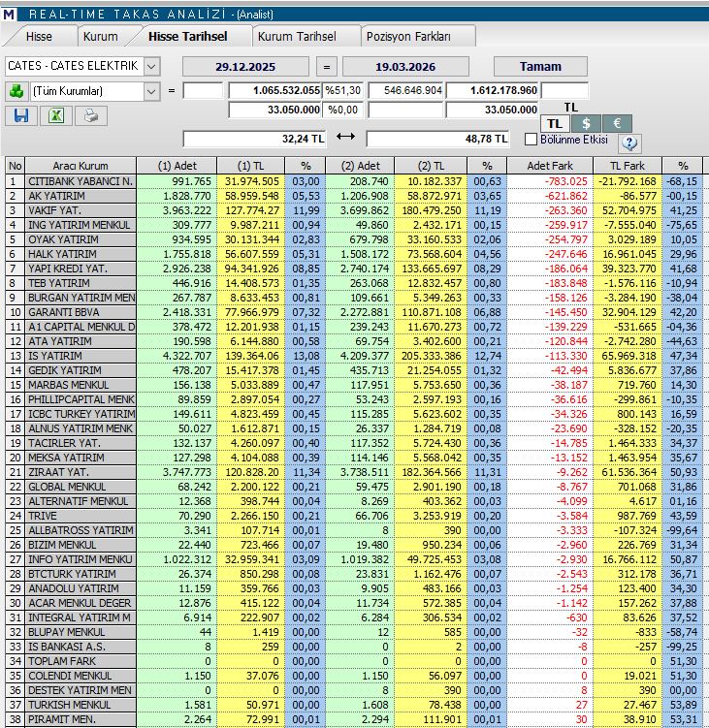Click the 1.612.178.960 total field
This screenshot has width=709, height=728.
pyautogui.click(x=492, y=90)
